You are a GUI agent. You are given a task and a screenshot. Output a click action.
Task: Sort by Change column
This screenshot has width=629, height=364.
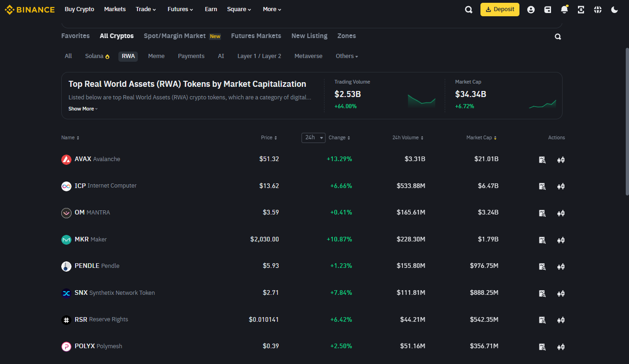click(x=339, y=138)
